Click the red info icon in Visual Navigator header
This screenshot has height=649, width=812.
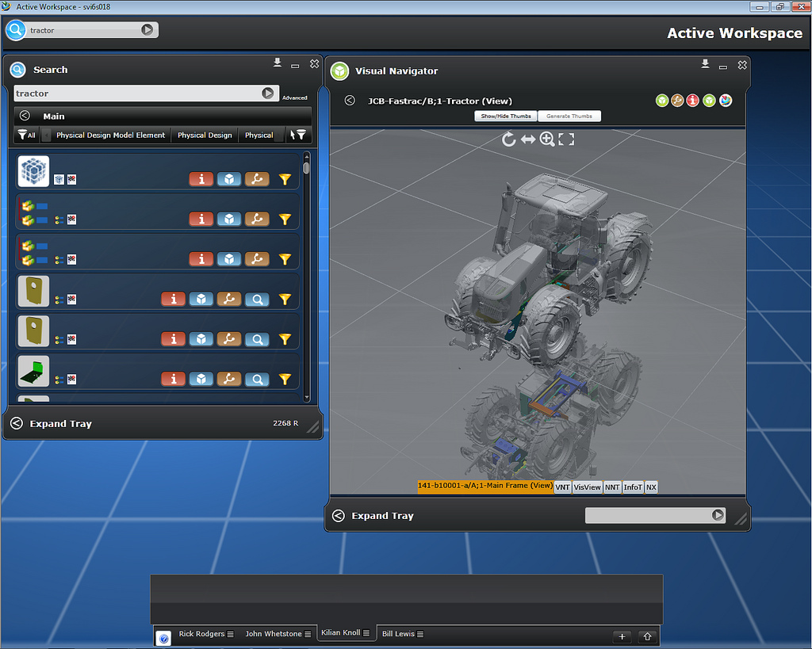693,101
